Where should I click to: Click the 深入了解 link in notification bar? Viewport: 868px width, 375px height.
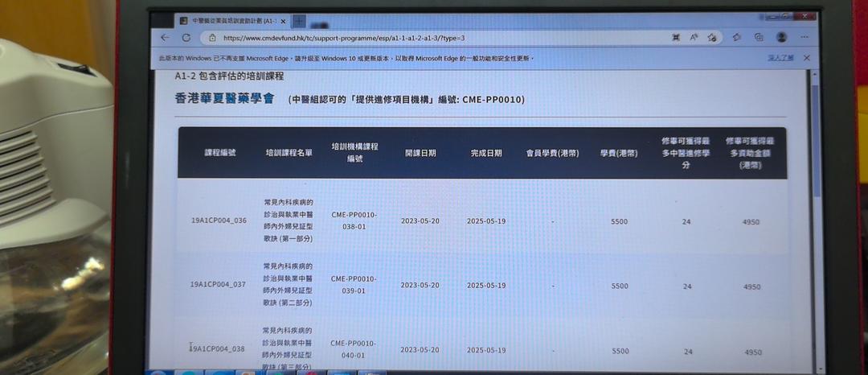(780, 58)
